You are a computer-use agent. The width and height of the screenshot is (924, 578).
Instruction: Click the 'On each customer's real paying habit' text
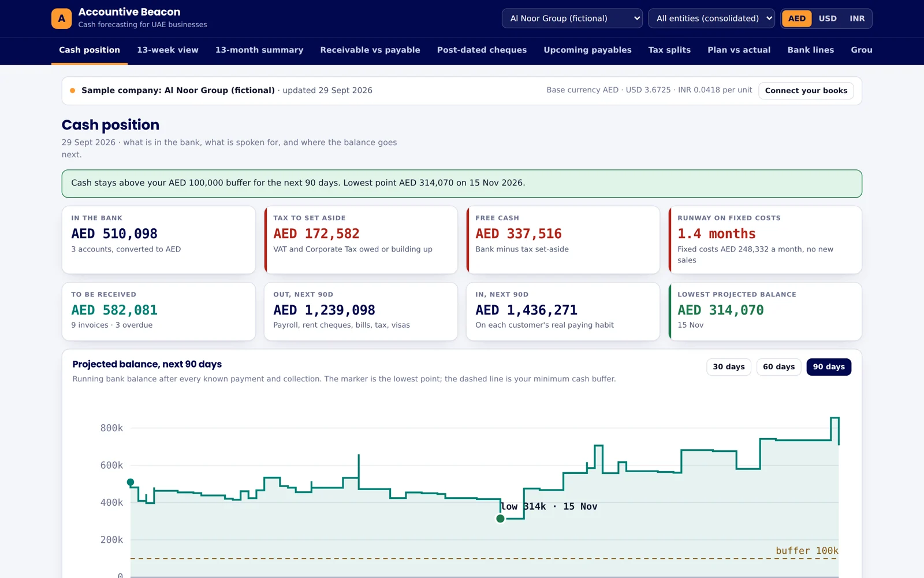point(545,325)
